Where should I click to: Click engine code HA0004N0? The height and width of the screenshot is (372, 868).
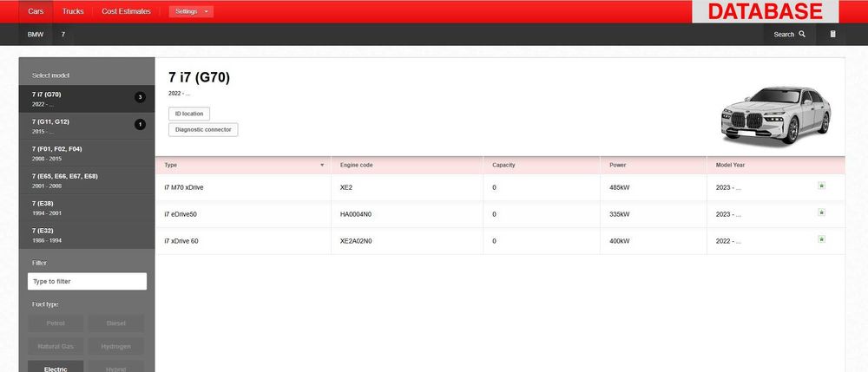point(355,214)
